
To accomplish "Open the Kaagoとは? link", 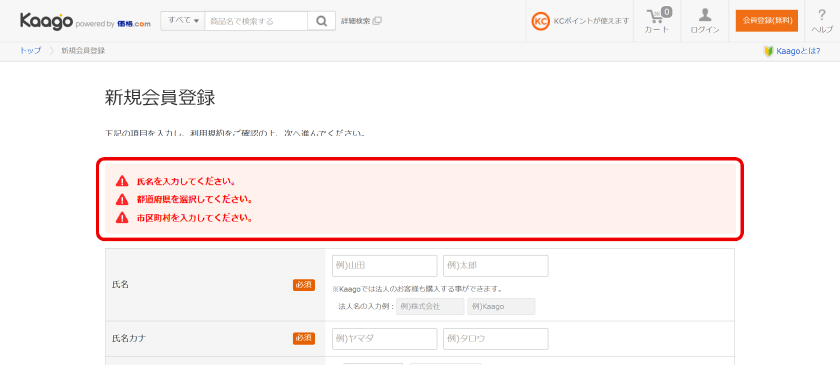I will (x=798, y=51).
